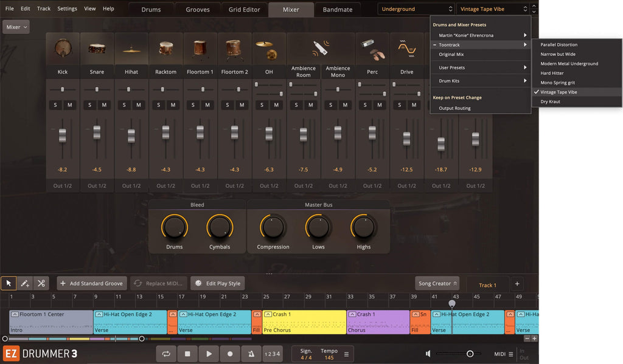Expand the Toontrack presets submenu
The width and height of the screenshot is (623, 364).
tap(481, 45)
